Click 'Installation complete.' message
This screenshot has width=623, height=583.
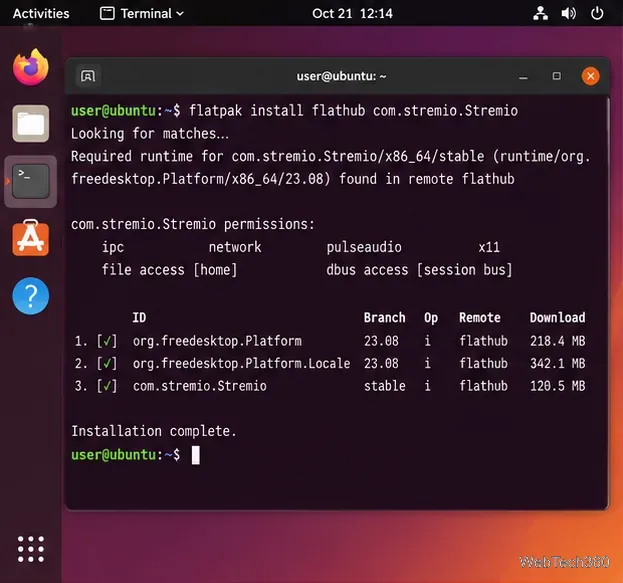tap(154, 431)
